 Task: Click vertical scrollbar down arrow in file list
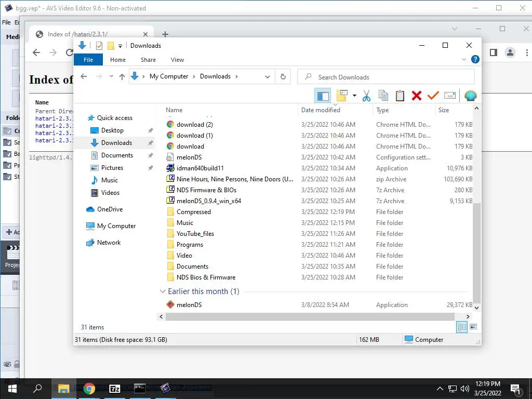click(477, 308)
